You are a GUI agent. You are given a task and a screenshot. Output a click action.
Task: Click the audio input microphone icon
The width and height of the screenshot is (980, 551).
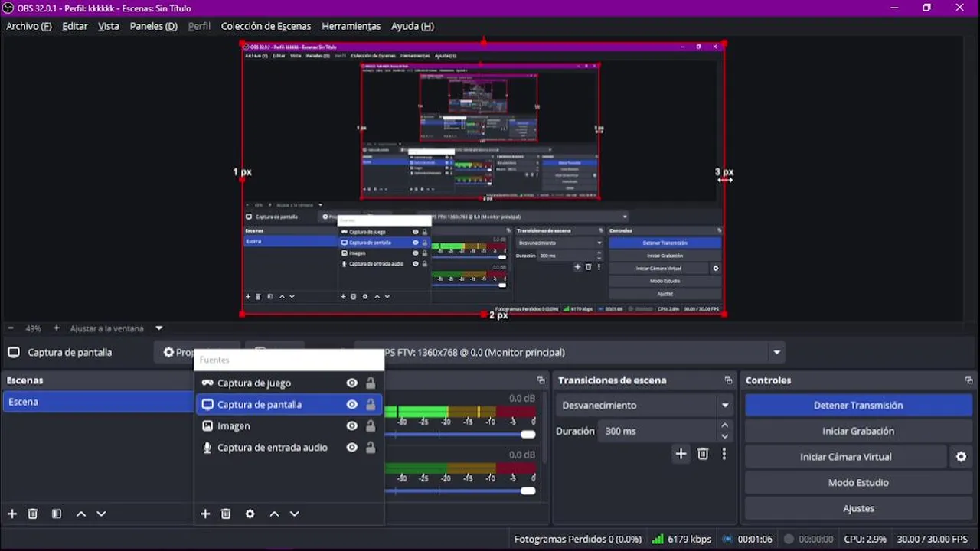(207, 448)
